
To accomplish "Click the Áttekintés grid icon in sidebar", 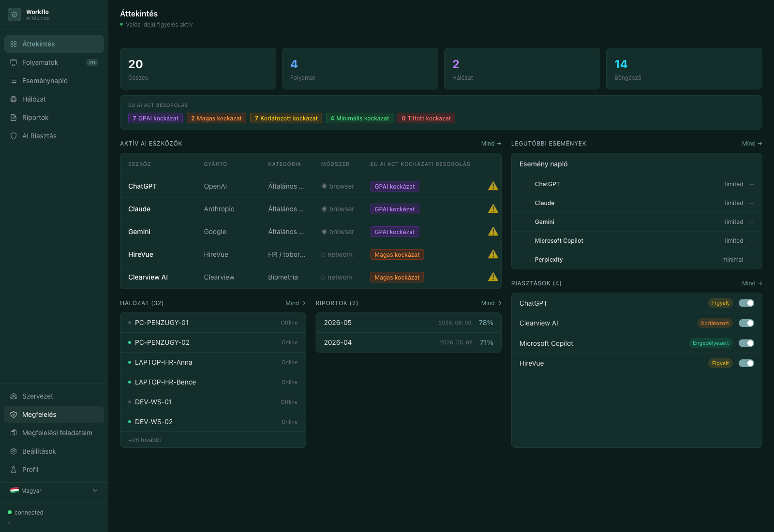I will (x=14, y=44).
